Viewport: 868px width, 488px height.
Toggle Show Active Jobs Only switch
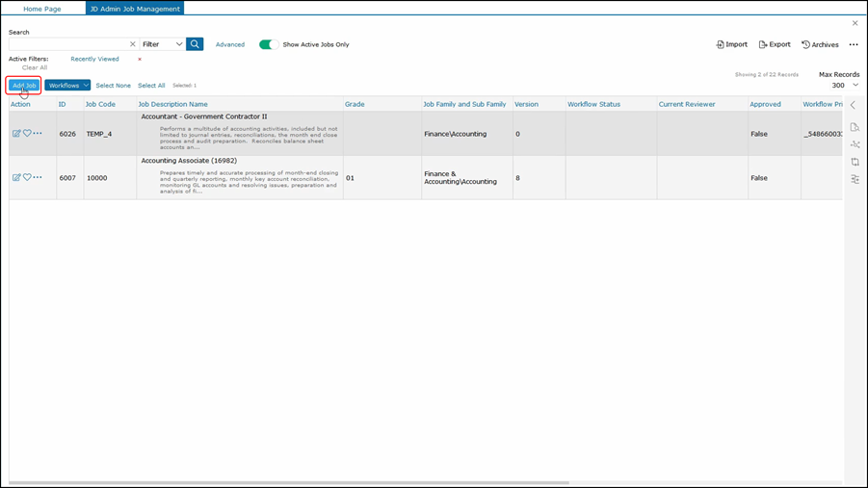point(269,44)
